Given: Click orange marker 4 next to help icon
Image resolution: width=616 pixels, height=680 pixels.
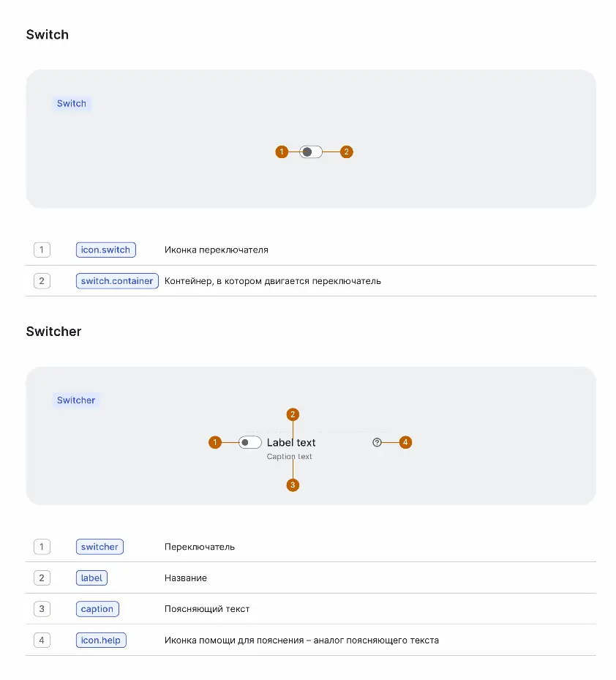Looking at the screenshot, I should (405, 442).
